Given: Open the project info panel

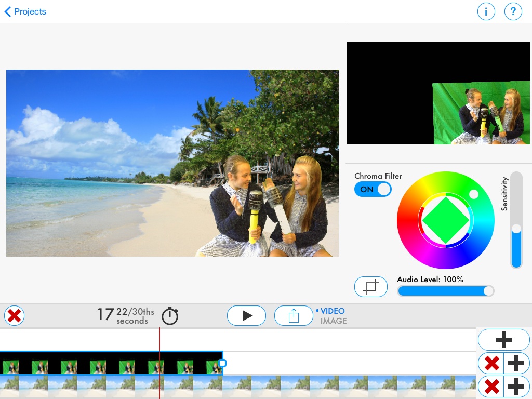Looking at the screenshot, I should point(486,11).
